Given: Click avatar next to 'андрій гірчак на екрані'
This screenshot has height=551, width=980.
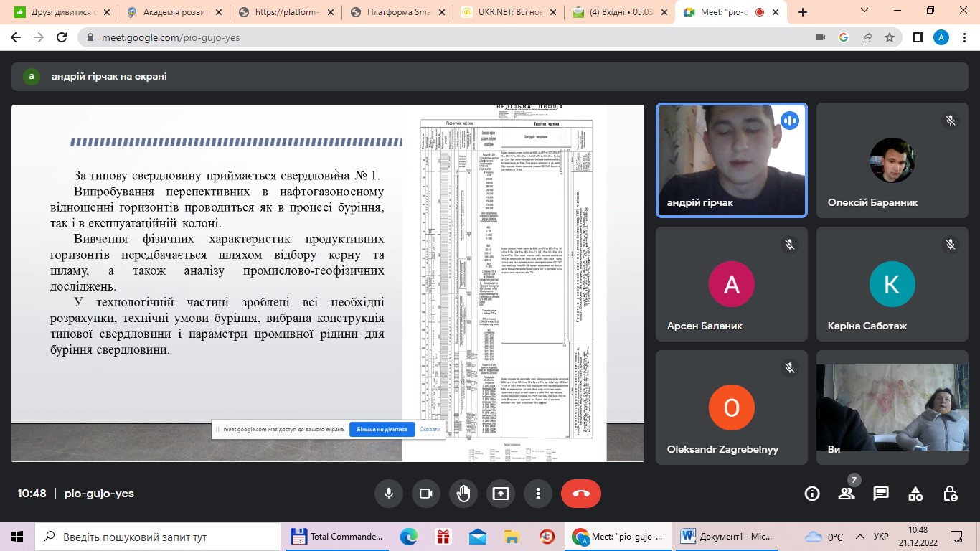Looking at the screenshot, I should click(31, 76).
